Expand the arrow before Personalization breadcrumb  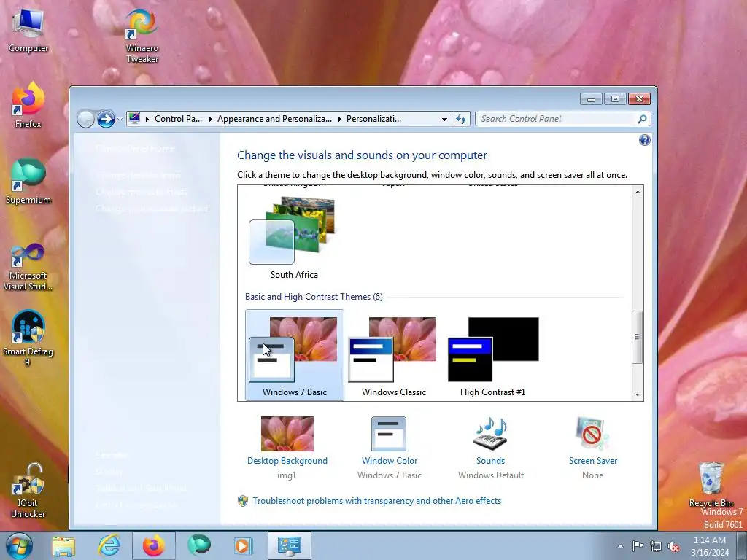[340, 119]
